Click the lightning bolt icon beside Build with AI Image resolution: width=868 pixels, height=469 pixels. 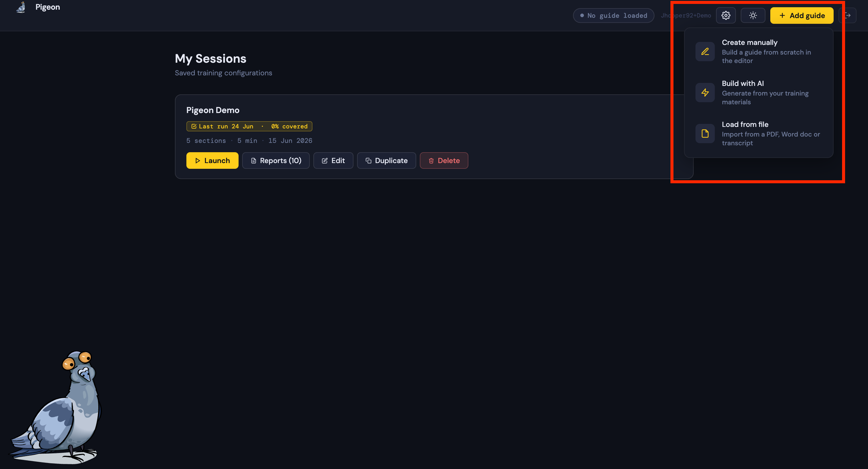pos(705,93)
